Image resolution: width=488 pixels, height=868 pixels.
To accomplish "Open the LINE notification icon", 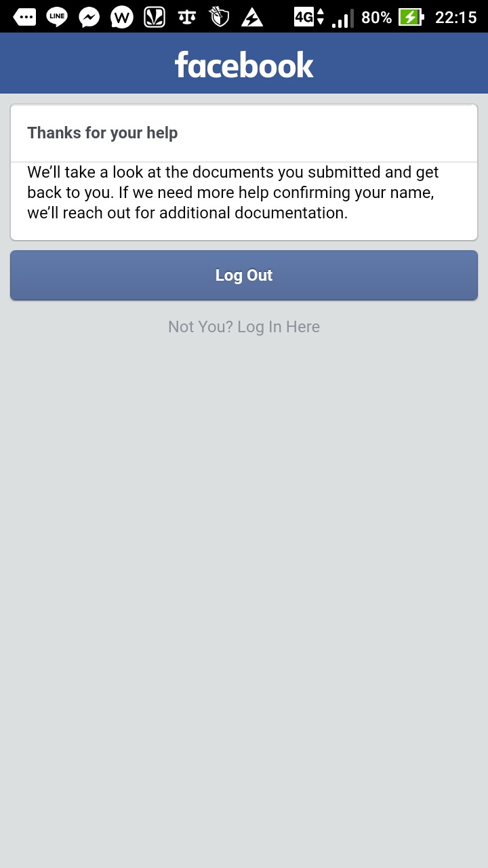I will click(x=57, y=17).
